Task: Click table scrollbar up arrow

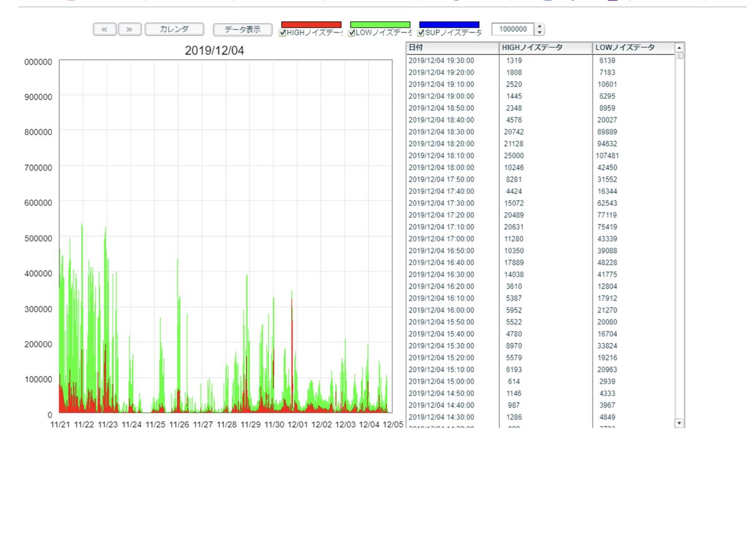Action: click(x=679, y=47)
